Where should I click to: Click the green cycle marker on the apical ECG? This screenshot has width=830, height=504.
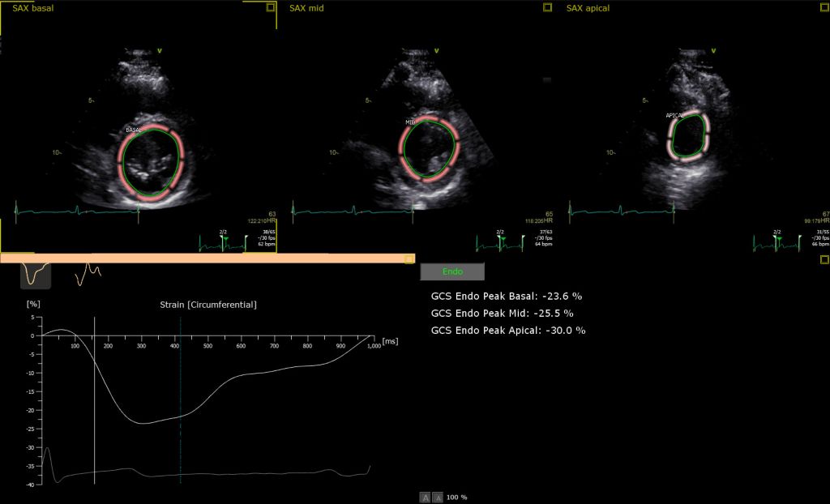coord(780,241)
